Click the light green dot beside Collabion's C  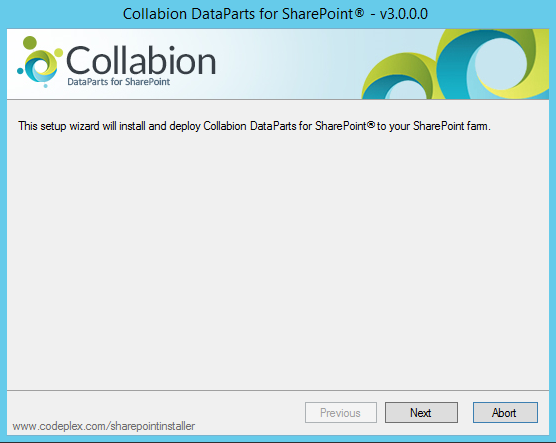pyautogui.click(x=59, y=53)
